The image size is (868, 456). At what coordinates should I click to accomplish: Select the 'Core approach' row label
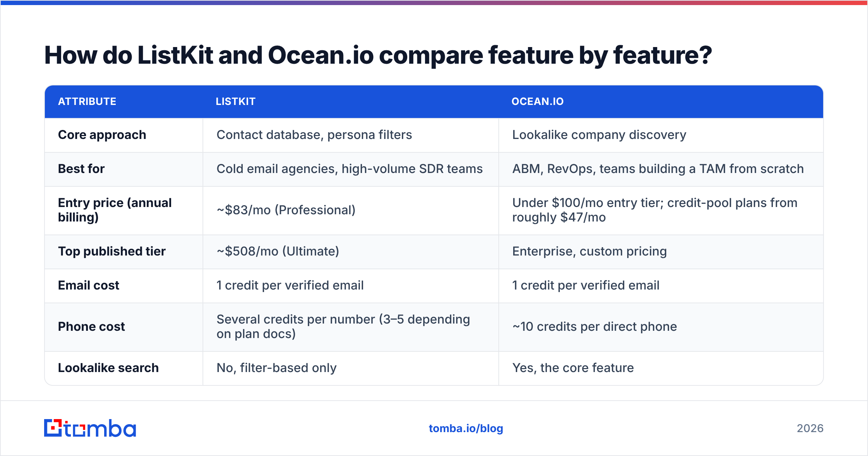(102, 135)
